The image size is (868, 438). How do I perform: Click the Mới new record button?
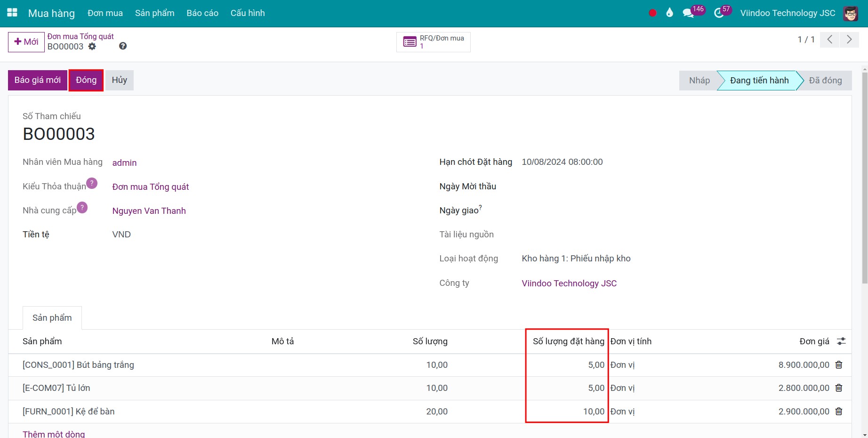pyautogui.click(x=26, y=42)
